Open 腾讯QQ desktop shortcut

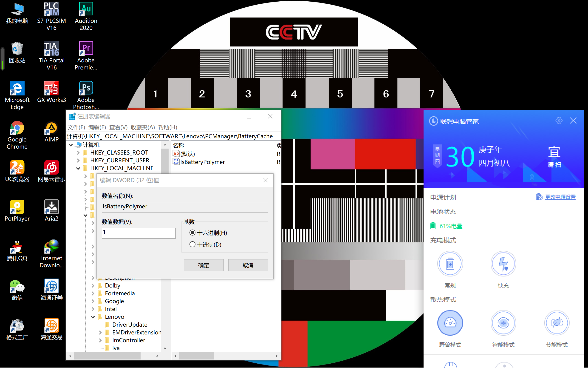[17, 250]
